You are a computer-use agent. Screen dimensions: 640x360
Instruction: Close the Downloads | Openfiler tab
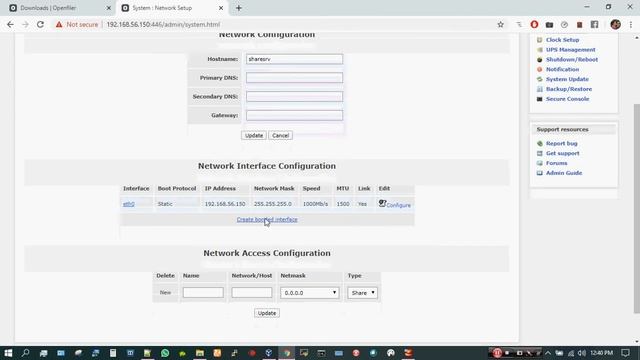pyautogui.click(x=109, y=8)
